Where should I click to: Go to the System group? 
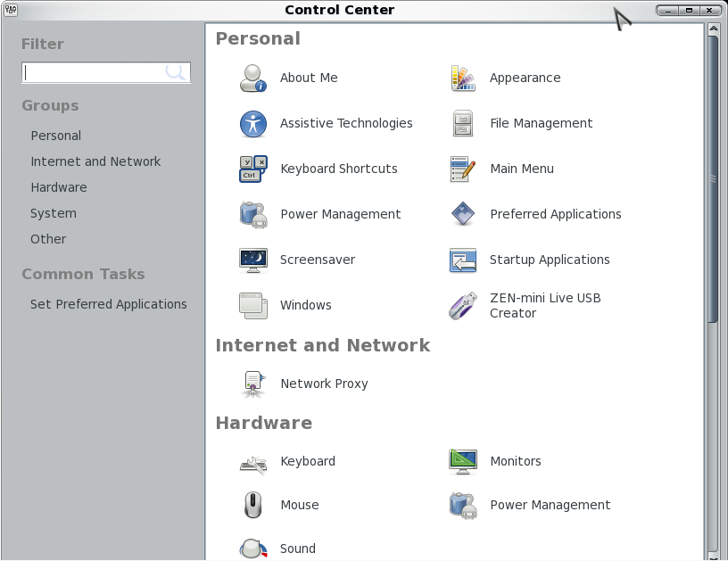click(54, 213)
